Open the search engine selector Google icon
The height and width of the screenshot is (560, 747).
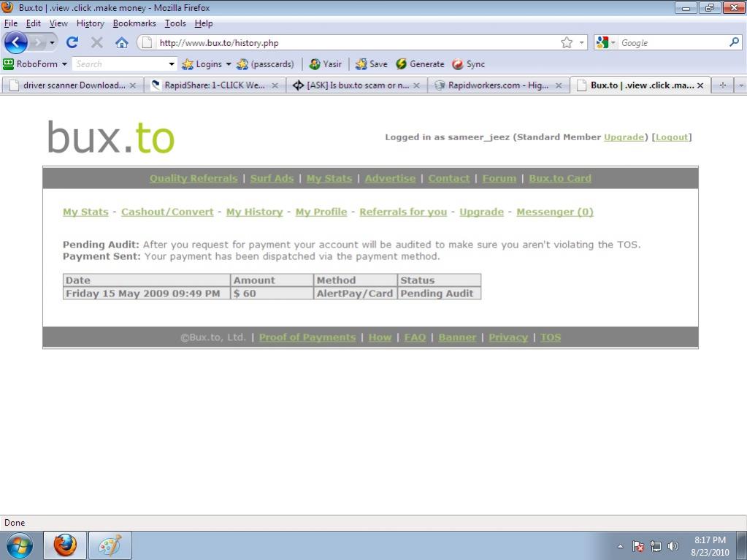[602, 42]
